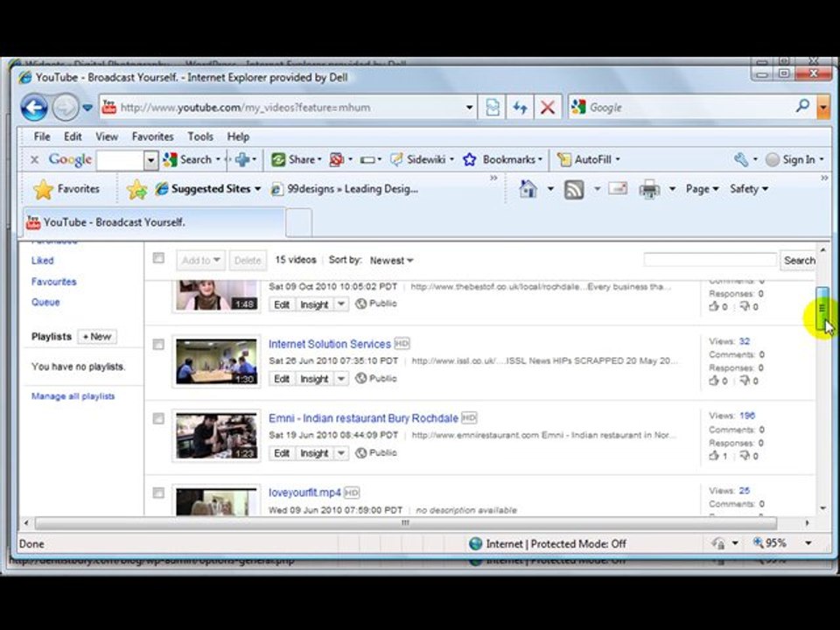
Task: Tick checkbox for loveyourfit.mp4 video
Action: click(158, 493)
